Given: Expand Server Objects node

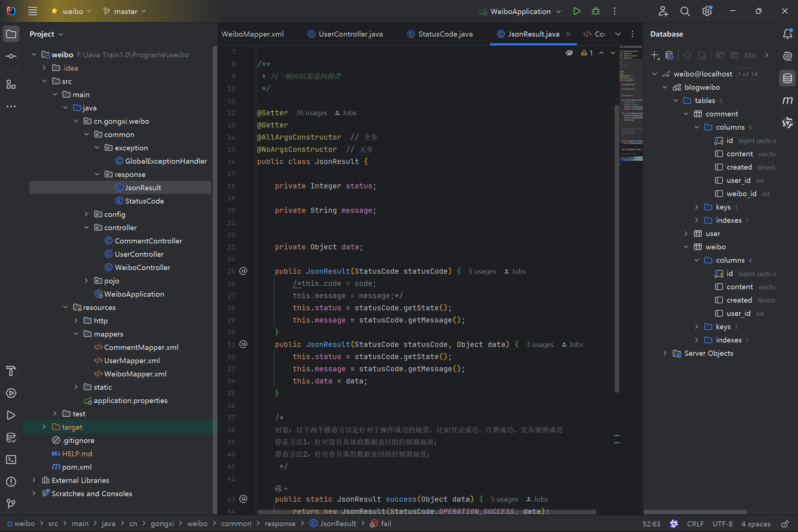Looking at the screenshot, I should click(665, 353).
